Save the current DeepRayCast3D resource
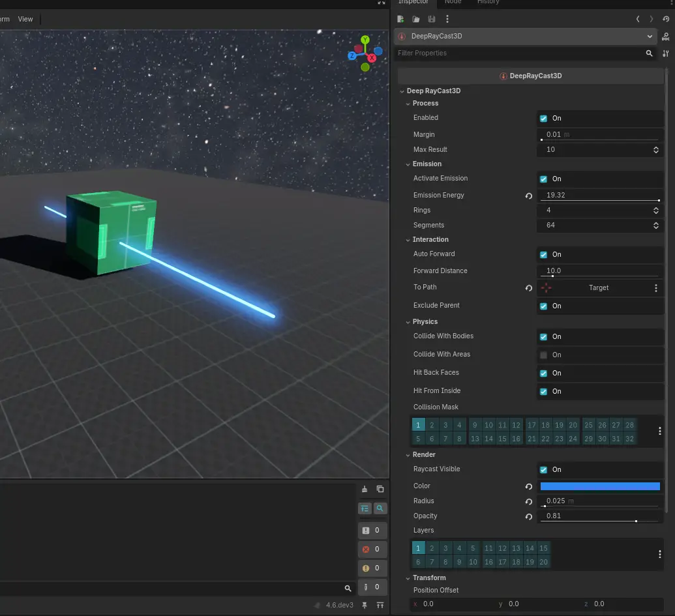The image size is (675, 616). point(432,19)
